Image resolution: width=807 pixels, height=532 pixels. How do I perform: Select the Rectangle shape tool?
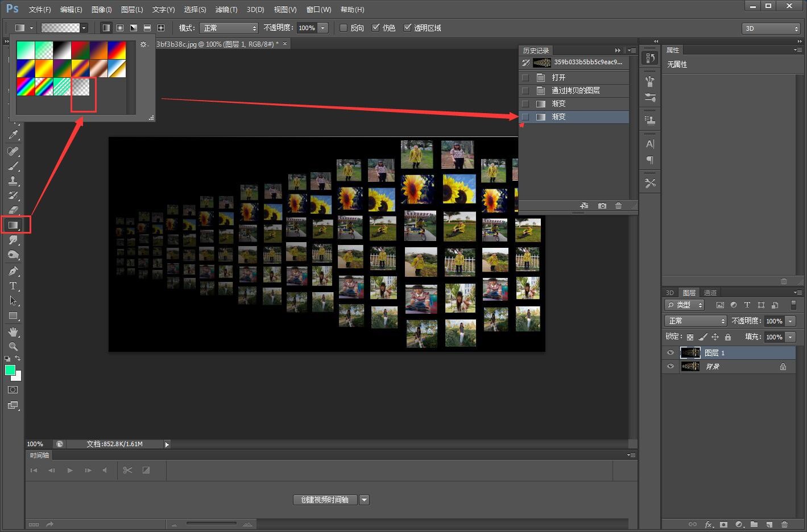[13, 316]
